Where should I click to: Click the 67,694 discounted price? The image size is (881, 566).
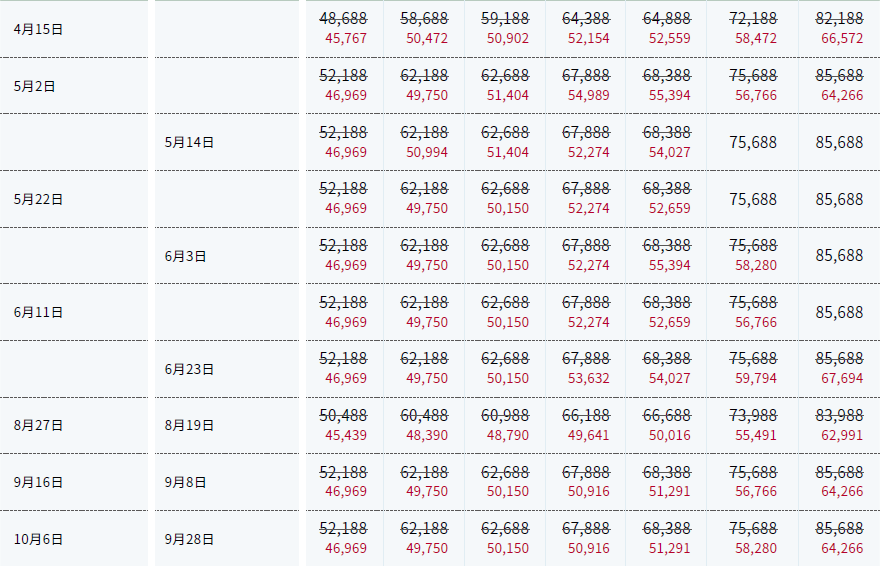click(x=839, y=379)
